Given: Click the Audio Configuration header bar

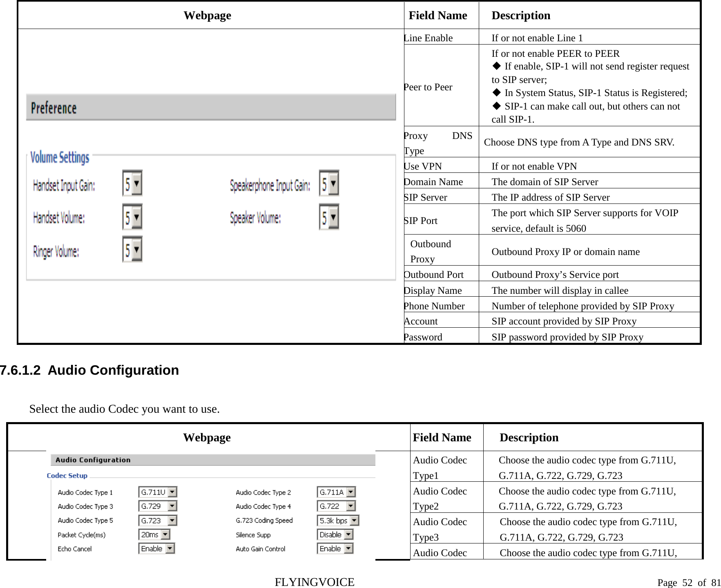Looking at the screenshot, I should point(213,460).
